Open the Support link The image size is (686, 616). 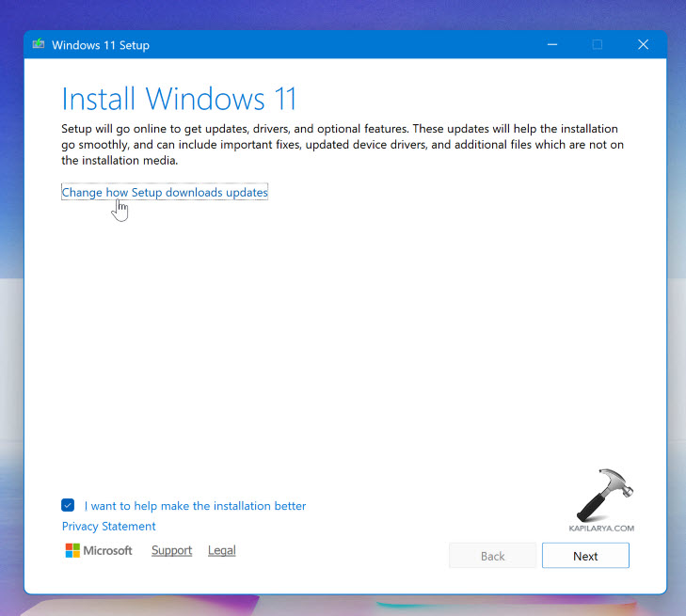point(171,550)
